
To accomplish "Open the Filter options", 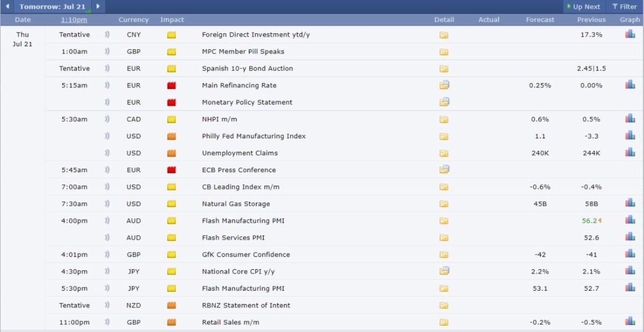I will point(624,6).
